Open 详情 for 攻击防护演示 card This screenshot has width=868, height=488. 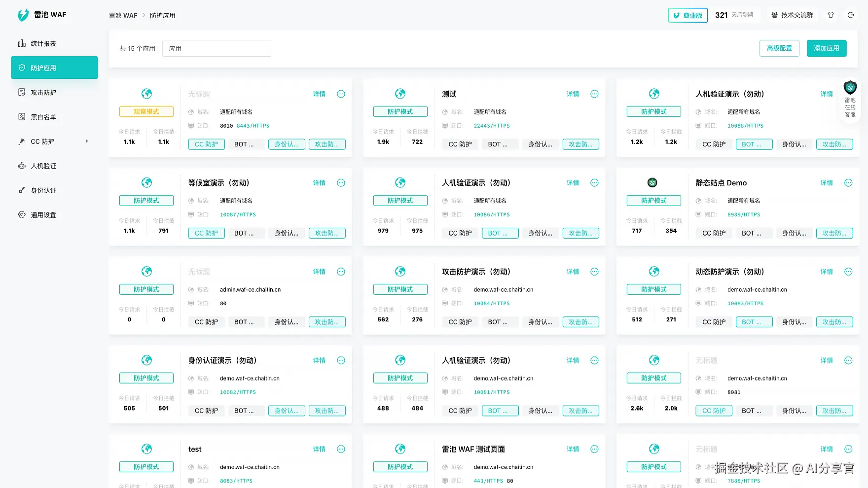pos(573,272)
